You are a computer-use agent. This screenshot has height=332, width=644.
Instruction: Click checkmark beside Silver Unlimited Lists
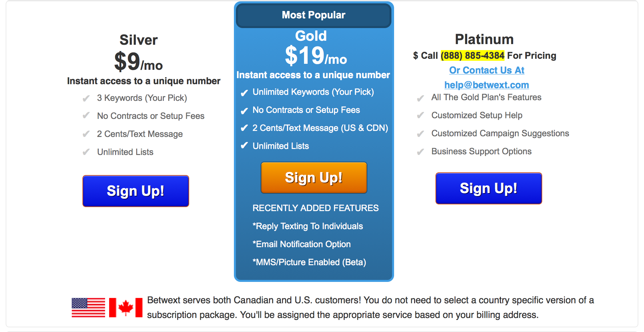[86, 152]
